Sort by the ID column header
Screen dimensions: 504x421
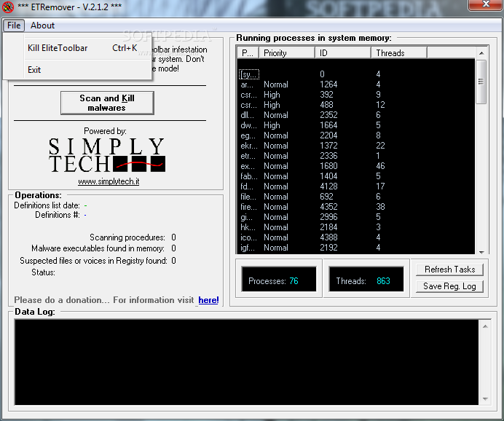[342, 52]
